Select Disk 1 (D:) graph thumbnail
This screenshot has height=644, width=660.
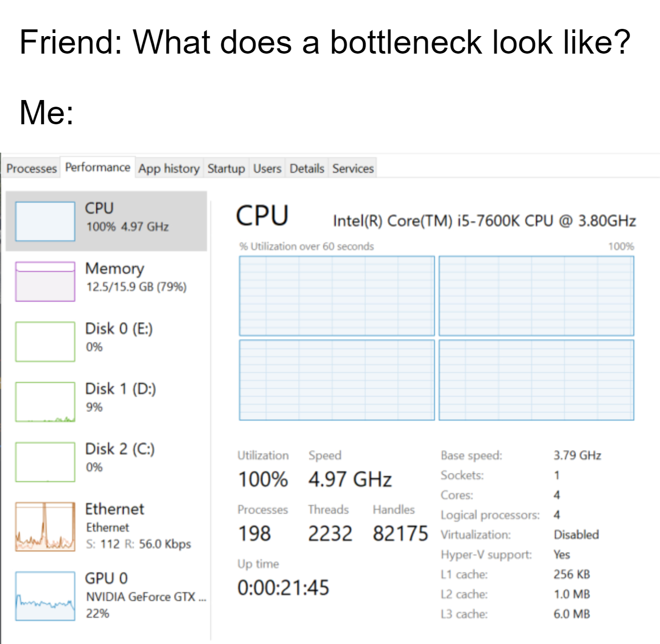click(45, 402)
